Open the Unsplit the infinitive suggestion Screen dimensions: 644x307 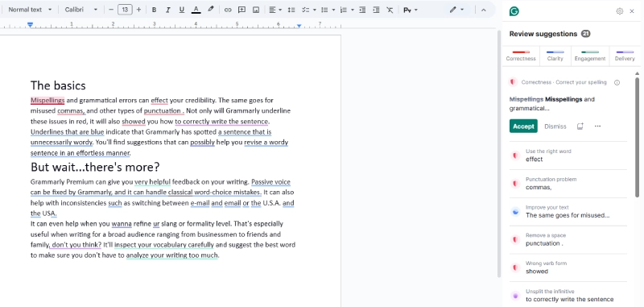[568, 295]
